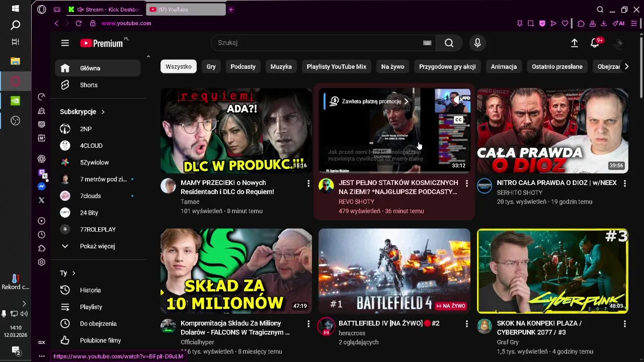Open Opera AI assistant button
The image size is (644, 362).
tap(619, 24)
